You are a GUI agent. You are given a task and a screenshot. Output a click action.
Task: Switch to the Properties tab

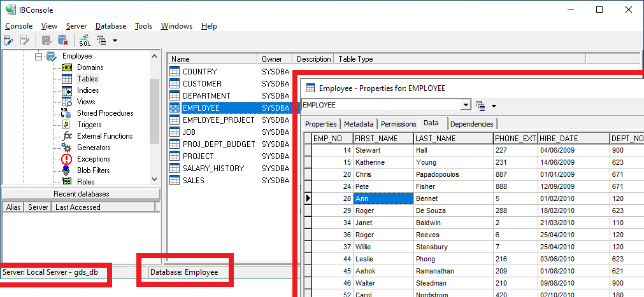coord(321,124)
